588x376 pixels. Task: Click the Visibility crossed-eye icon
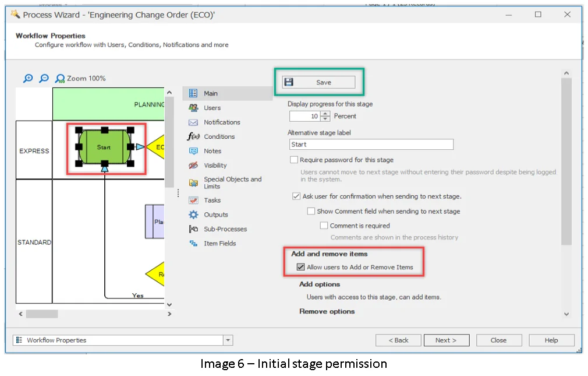193,166
